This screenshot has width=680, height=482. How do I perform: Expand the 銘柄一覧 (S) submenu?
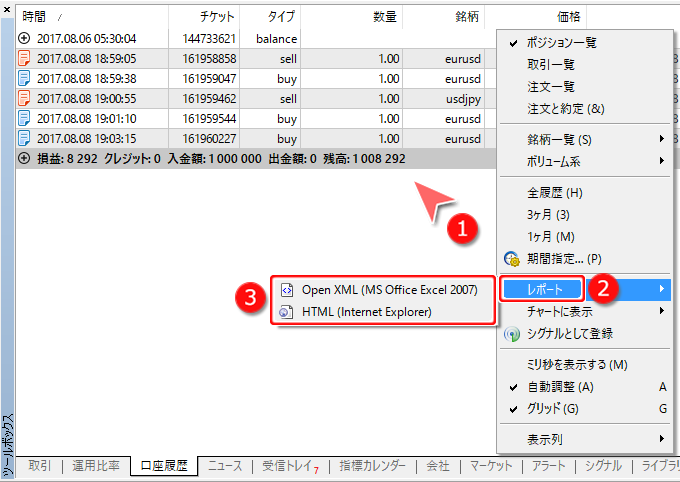[x=585, y=139]
